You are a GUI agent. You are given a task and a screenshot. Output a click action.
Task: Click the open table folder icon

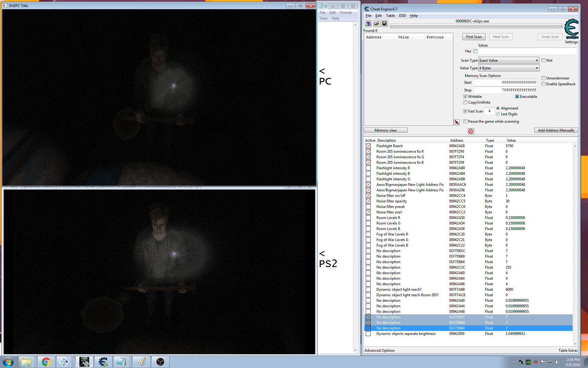(x=376, y=23)
